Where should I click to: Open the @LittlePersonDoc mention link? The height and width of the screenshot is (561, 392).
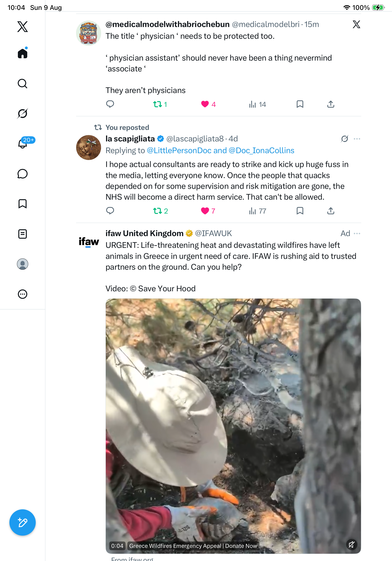pos(179,151)
